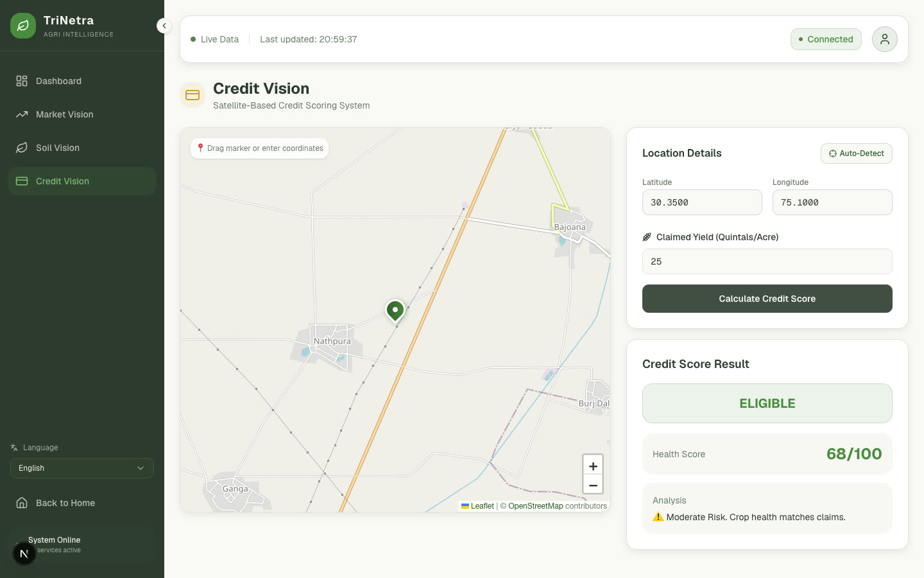Click the language translate icon

14,448
